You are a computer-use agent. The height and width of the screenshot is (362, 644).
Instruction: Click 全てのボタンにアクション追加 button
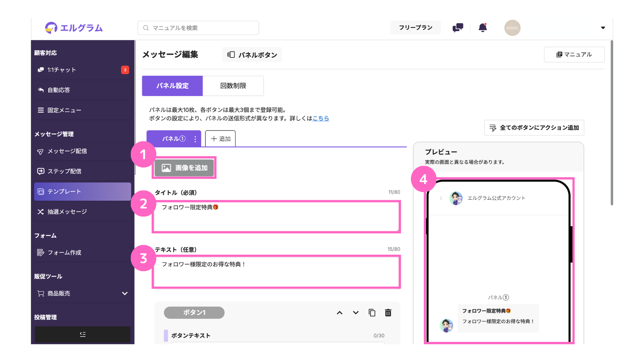534,128
